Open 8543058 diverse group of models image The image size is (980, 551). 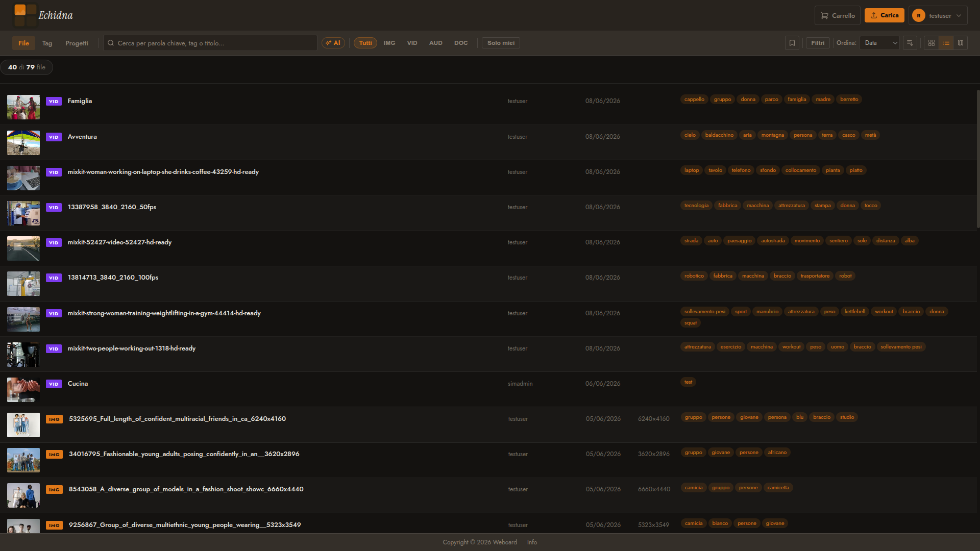(x=186, y=489)
